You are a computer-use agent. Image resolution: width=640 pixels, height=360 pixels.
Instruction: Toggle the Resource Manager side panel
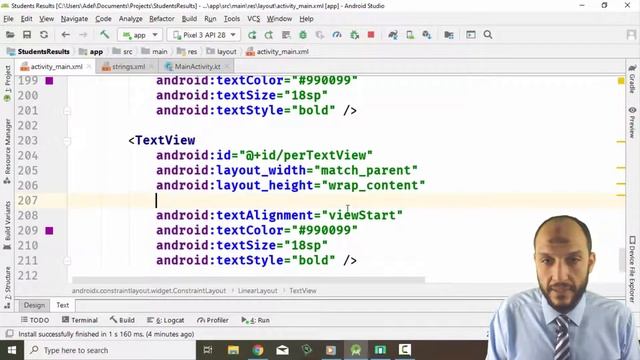(x=7, y=151)
